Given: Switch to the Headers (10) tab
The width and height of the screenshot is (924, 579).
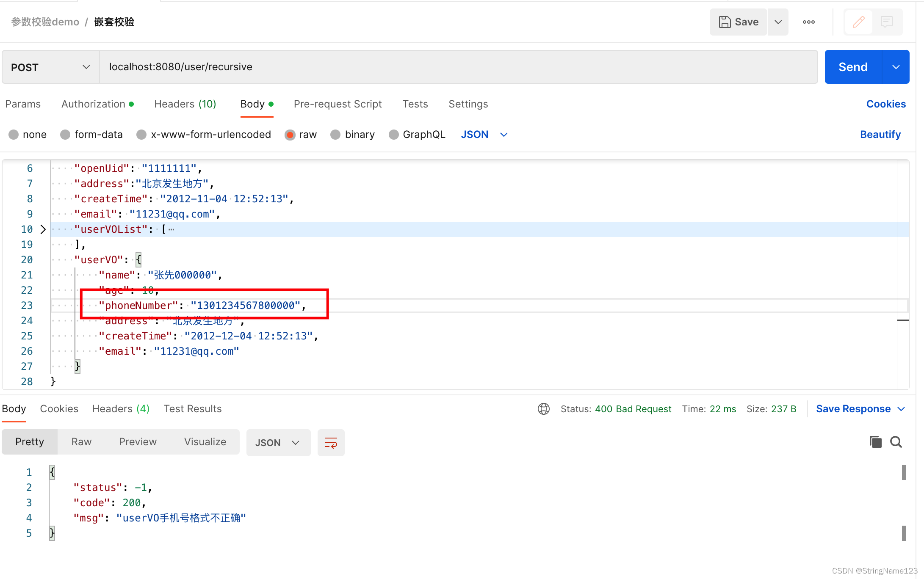Looking at the screenshot, I should click(185, 104).
